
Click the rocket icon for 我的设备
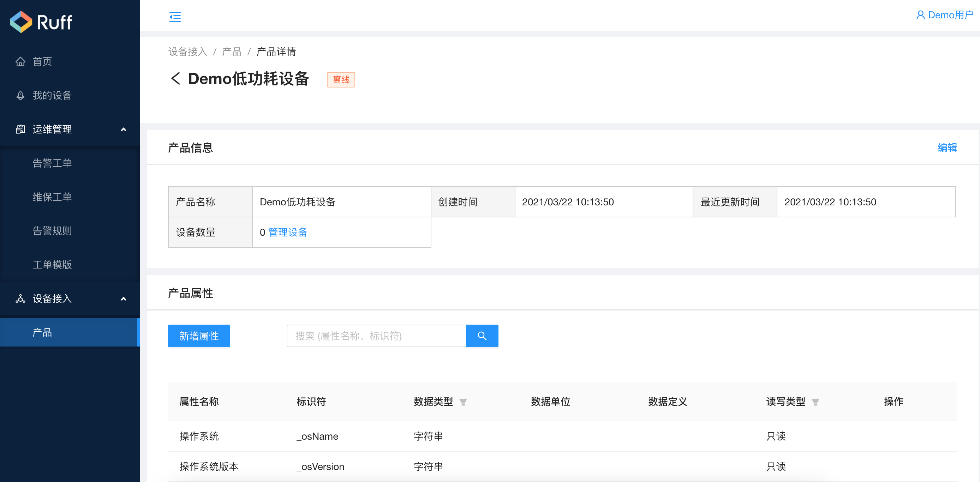pos(20,95)
